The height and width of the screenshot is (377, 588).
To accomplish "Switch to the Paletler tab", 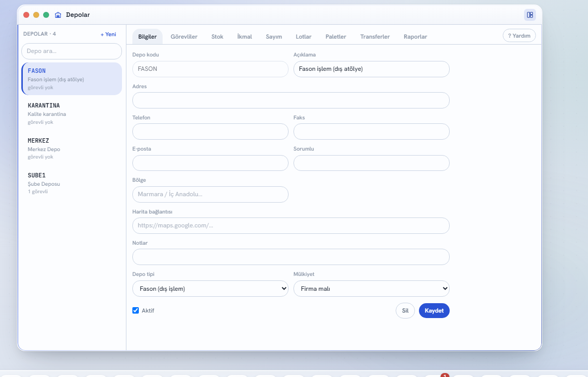I will [336, 37].
